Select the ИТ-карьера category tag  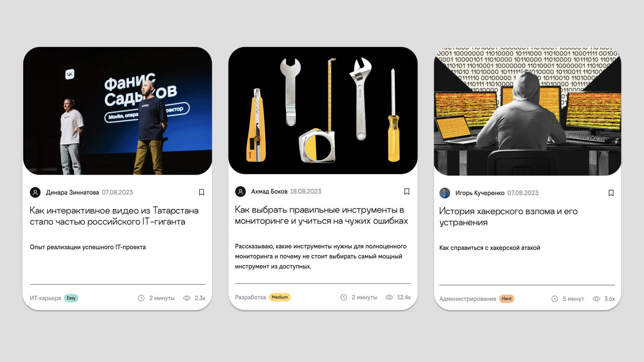tap(45, 298)
